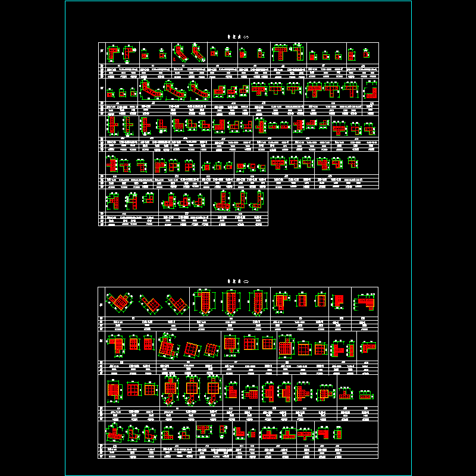476x476 pixels.
Task: Select the T-shaped section in lower table's bottom row
Action: click(203, 430)
